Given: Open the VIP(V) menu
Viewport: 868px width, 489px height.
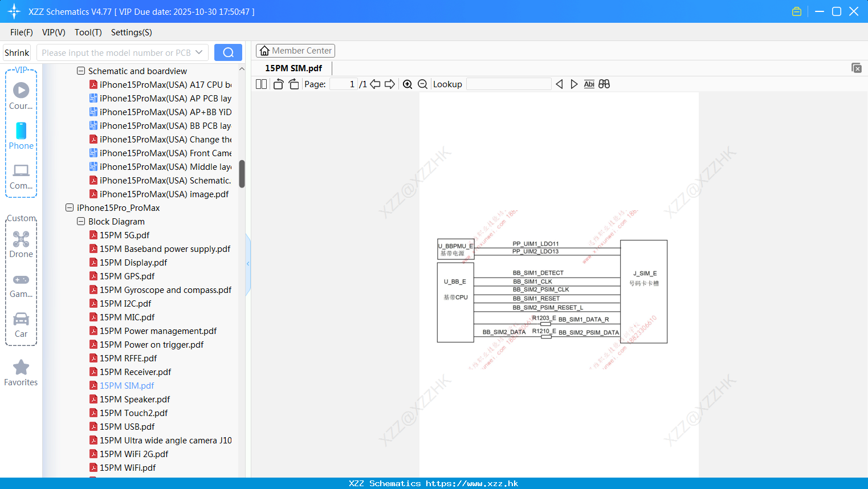Looking at the screenshot, I should [54, 32].
